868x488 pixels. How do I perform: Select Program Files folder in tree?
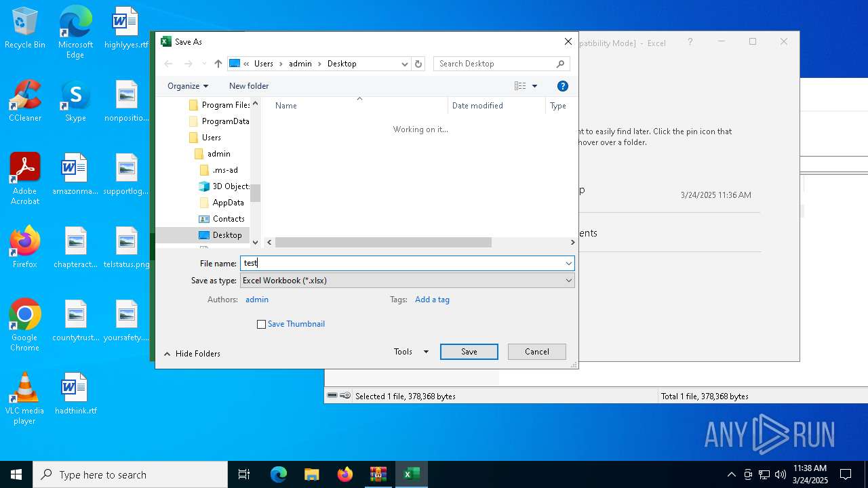pyautogui.click(x=218, y=105)
